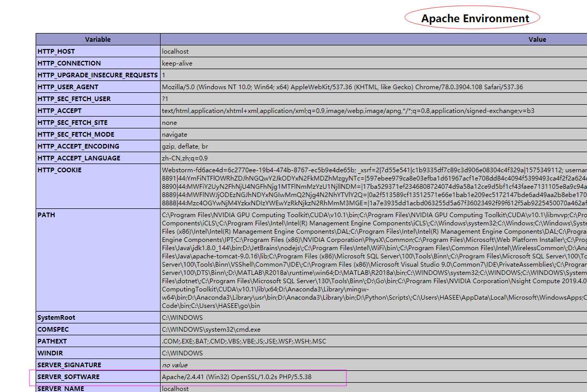Click the HTTP_ACCEPT_LANGUAGE variable cell

point(98,158)
